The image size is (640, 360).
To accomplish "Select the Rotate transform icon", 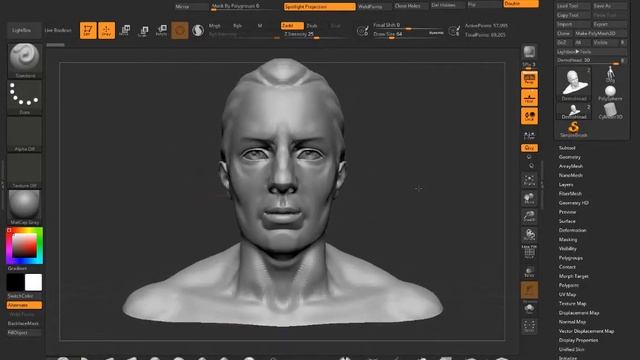I will pos(162,31).
